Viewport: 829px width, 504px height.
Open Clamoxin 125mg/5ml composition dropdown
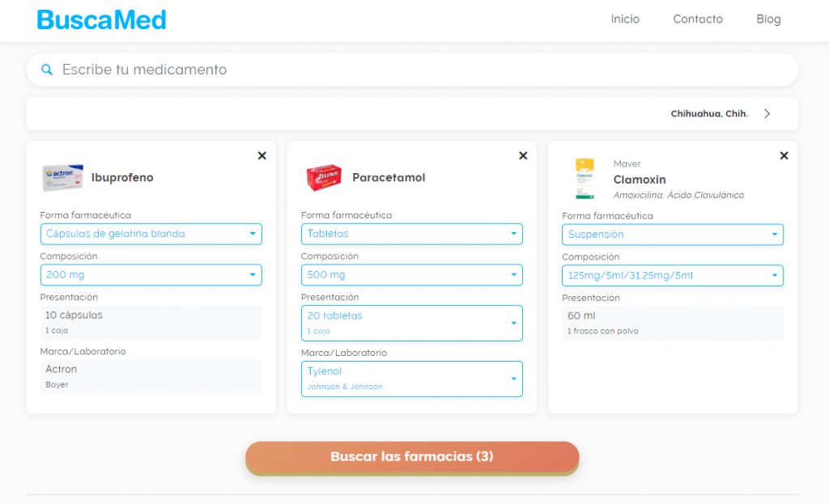673,275
